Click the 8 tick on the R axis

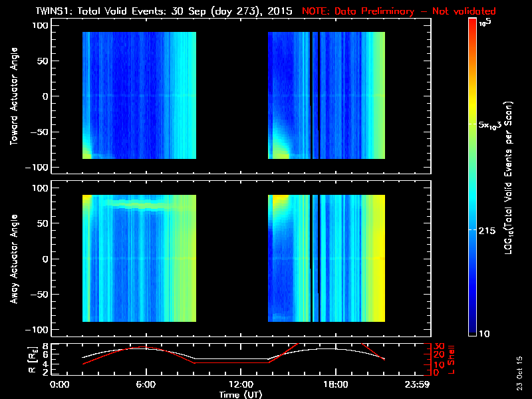pyautogui.click(x=45, y=346)
